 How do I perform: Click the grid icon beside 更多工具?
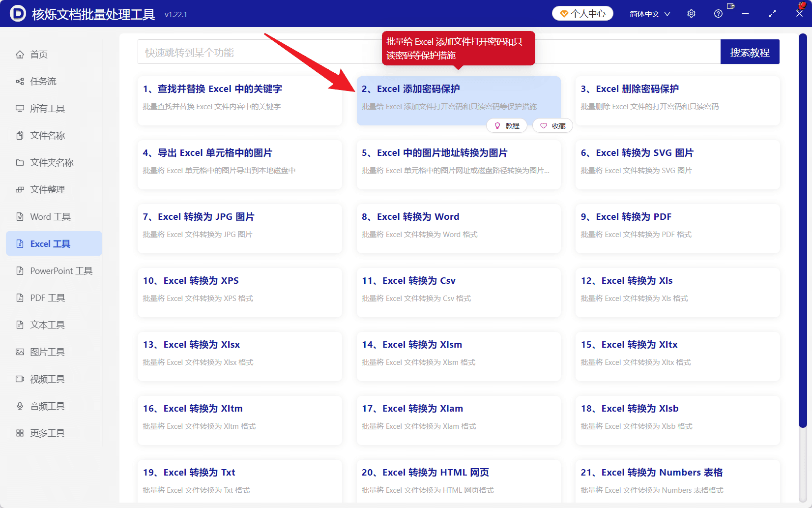tap(20, 433)
